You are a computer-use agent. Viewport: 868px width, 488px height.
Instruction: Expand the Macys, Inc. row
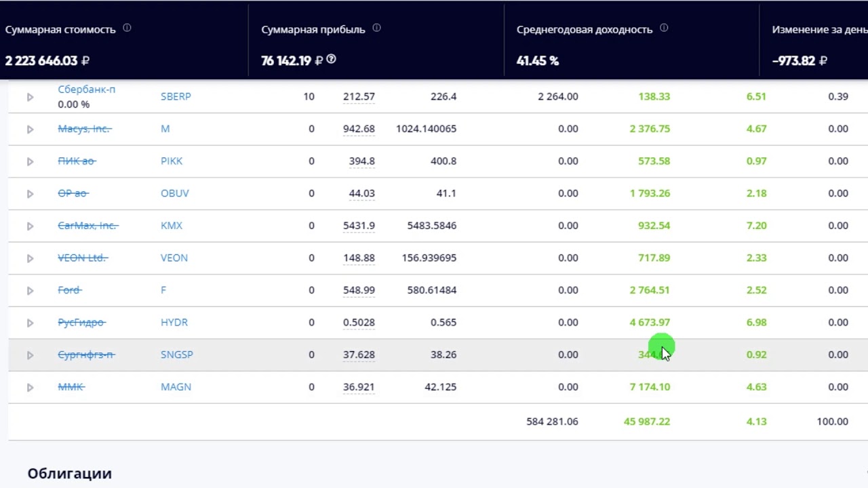[x=30, y=129]
